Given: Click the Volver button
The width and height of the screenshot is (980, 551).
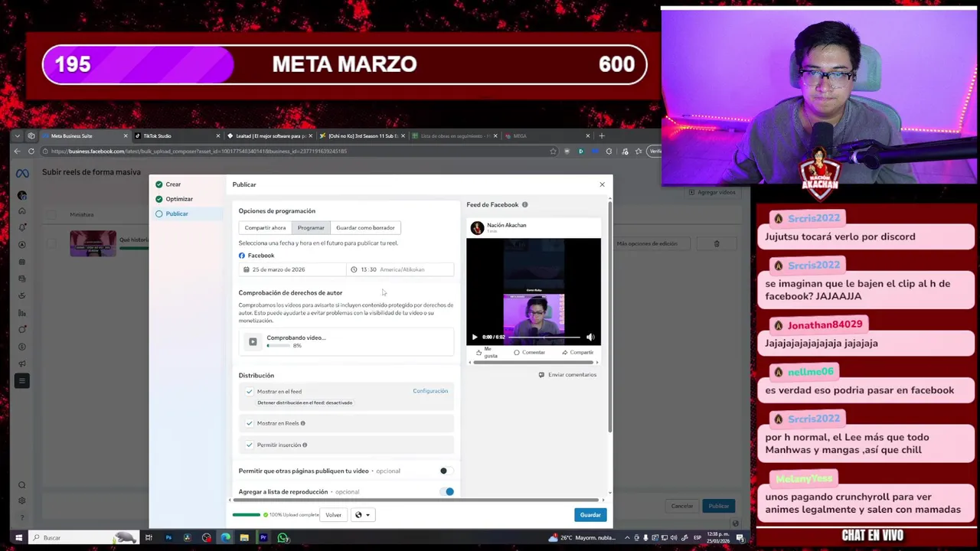Looking at the screenshot, I should 333,515.
